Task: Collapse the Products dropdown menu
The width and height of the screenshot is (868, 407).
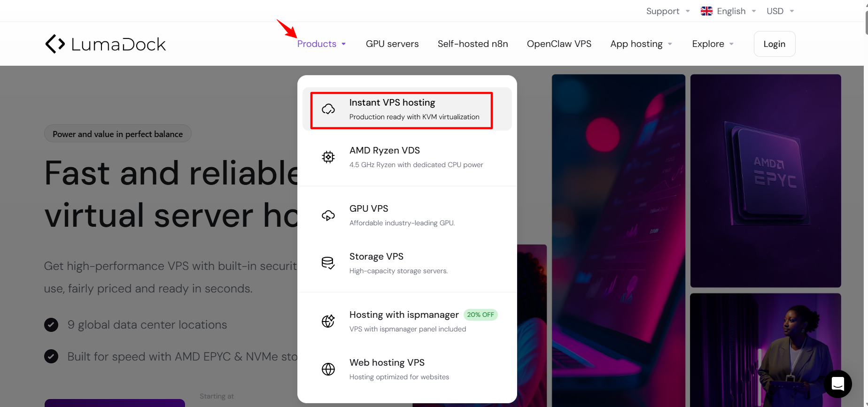Action: point(322,44)
